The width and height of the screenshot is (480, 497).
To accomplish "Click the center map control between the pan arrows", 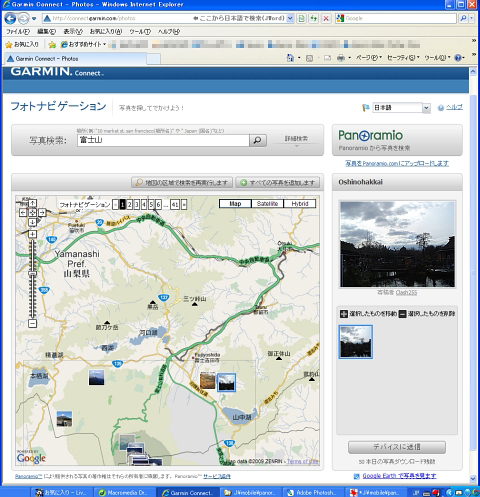I will click(32, 212).
